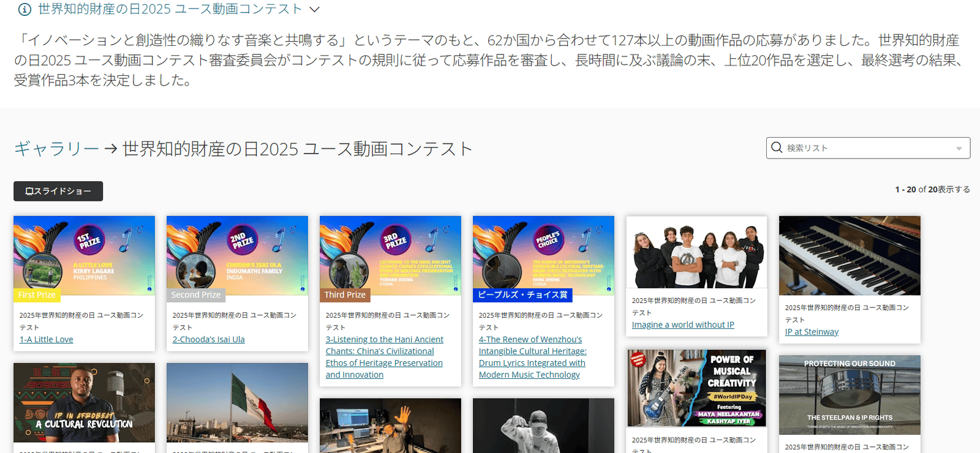
Task: Open the Power of Musical Creativity thumbnail
Action: [696, 388]
